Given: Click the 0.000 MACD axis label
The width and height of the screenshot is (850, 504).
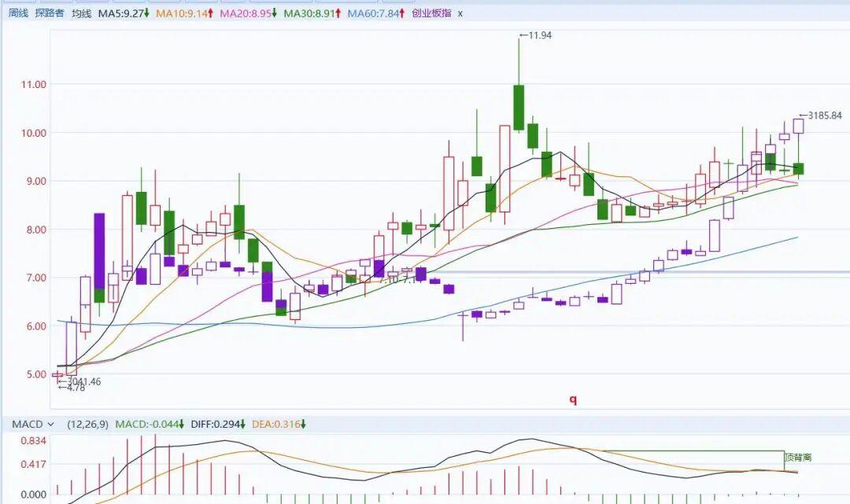Looking at the screenshot, I should 34,495.
